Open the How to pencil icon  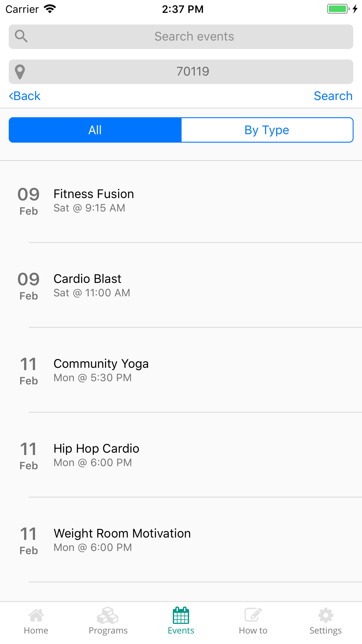pos(253,615)
